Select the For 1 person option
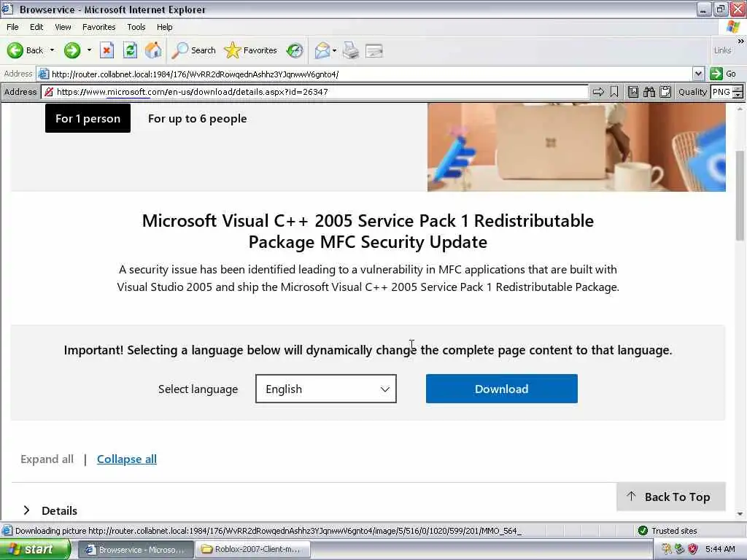747x560 pixels. click(88, 119)
